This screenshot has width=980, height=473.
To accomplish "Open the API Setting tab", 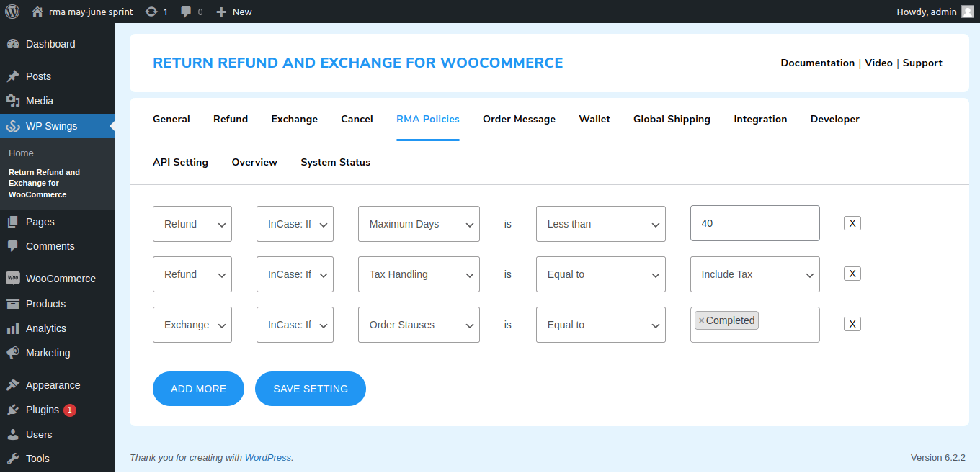I will coord(181,163).
